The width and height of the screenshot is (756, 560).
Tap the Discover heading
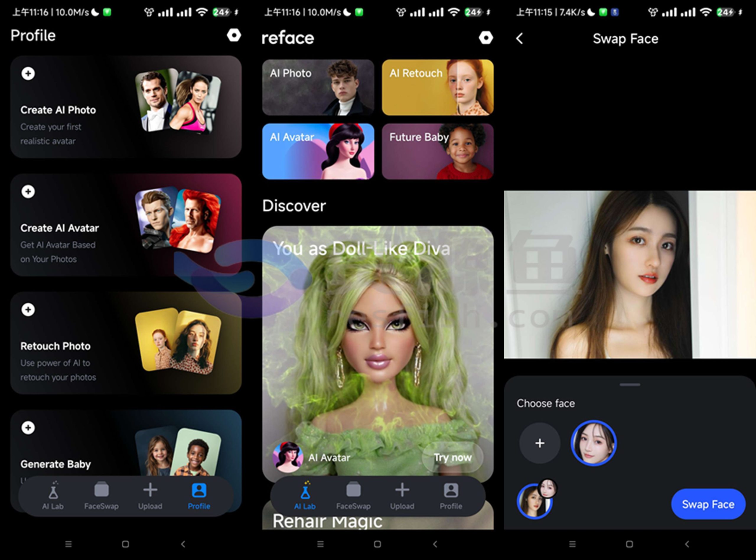[x=294, y=206]
